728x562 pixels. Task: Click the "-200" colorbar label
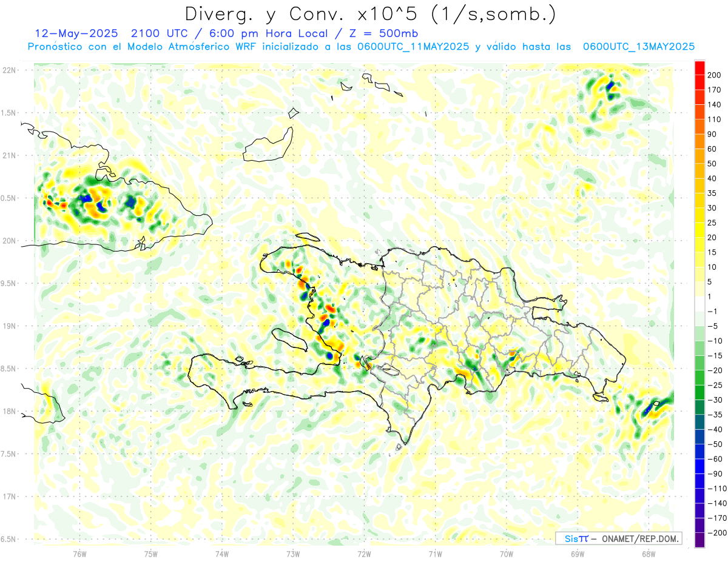point(718,532)
